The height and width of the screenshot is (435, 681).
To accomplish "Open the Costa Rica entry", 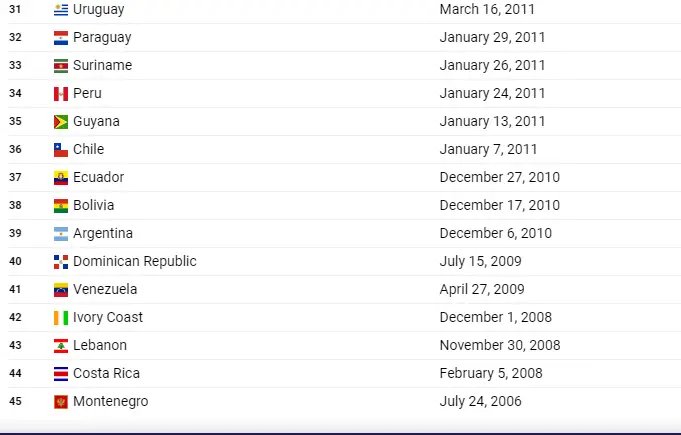I will (x=106, y=373).
